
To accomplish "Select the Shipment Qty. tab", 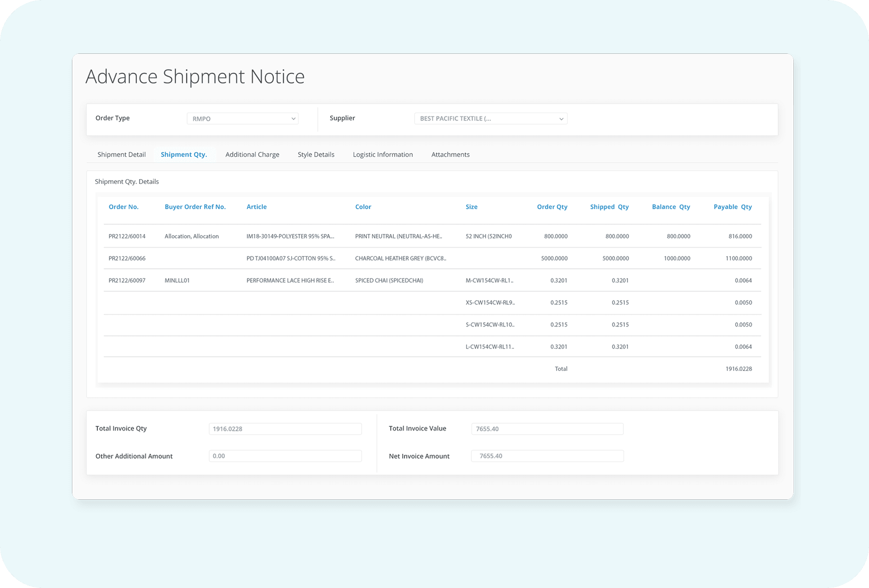I will click(183, 154).
